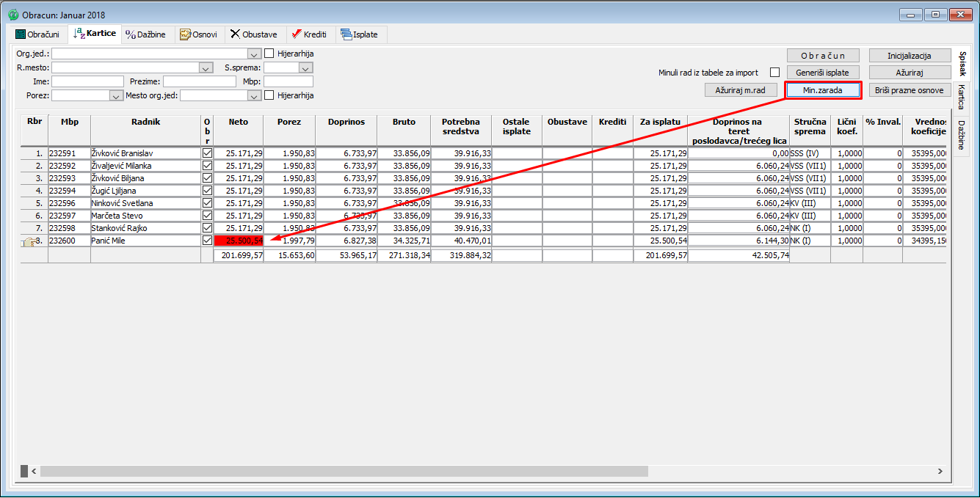Click the Obustave X icon
Viewport: 980px width, 498px height.
coord(235,34)
